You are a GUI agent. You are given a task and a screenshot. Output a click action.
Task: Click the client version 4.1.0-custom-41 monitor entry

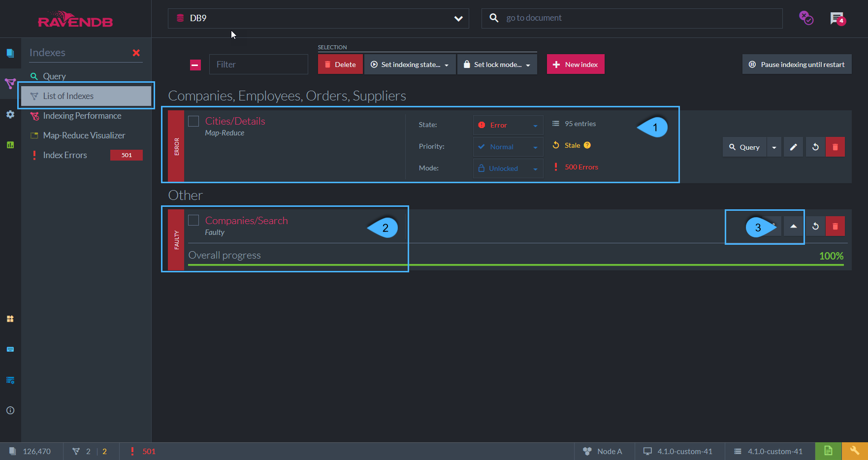pos(678,451)
